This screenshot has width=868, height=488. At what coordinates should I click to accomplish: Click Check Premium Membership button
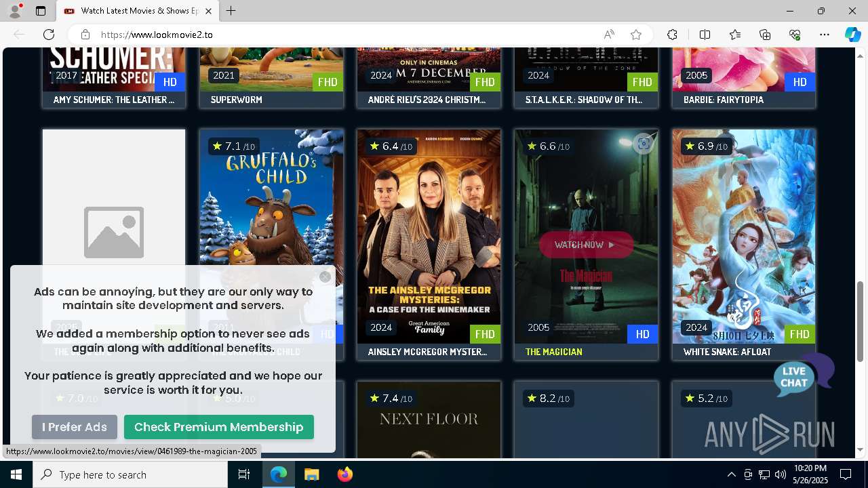219,427
